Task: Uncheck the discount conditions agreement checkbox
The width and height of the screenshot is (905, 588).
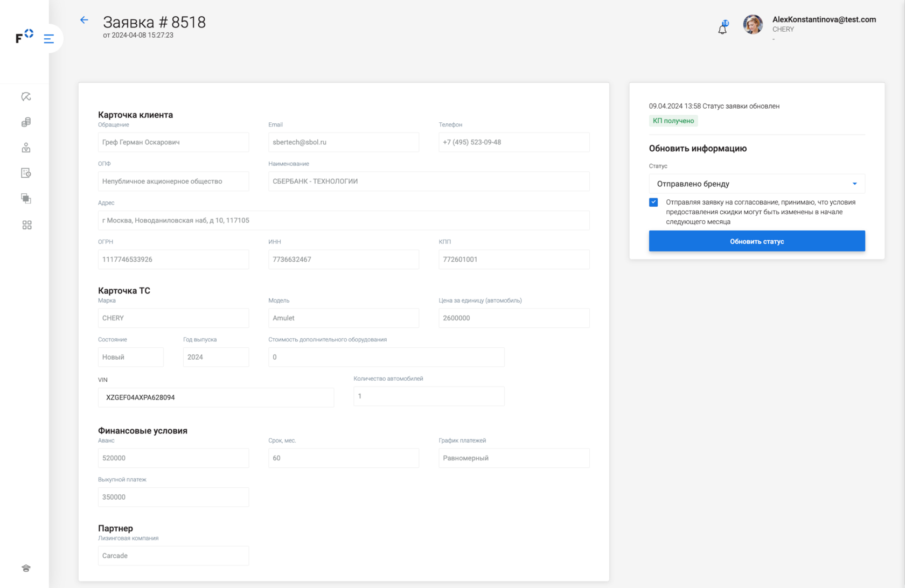Action: (x=653, y=202)
